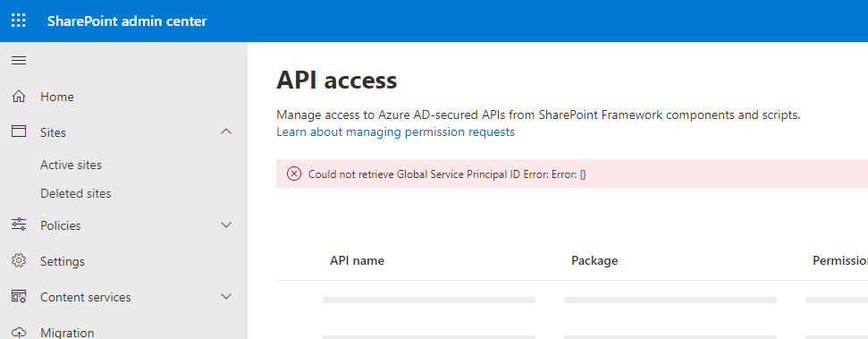
Task: Click the Sites window icon
Action: [x=19, y=131]
